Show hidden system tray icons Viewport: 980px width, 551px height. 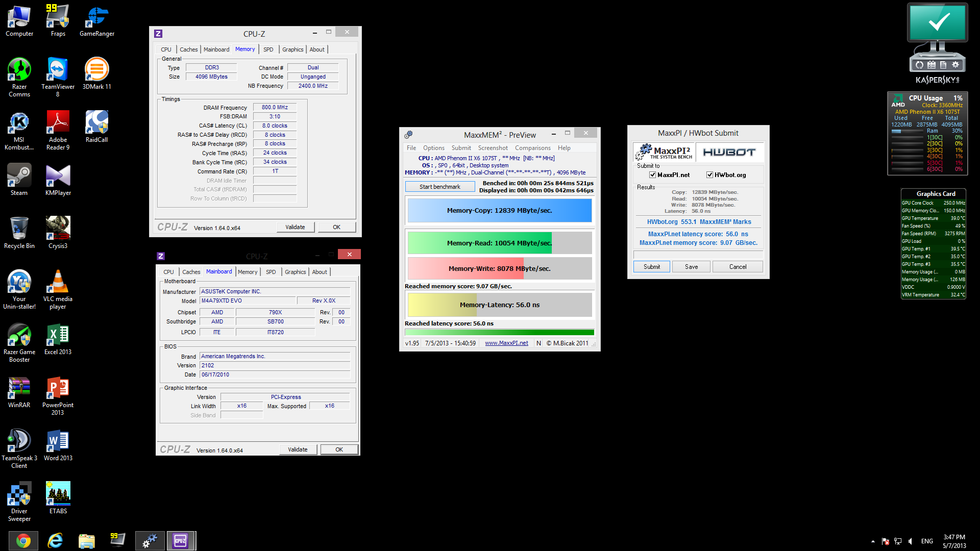tap(873, 541)
